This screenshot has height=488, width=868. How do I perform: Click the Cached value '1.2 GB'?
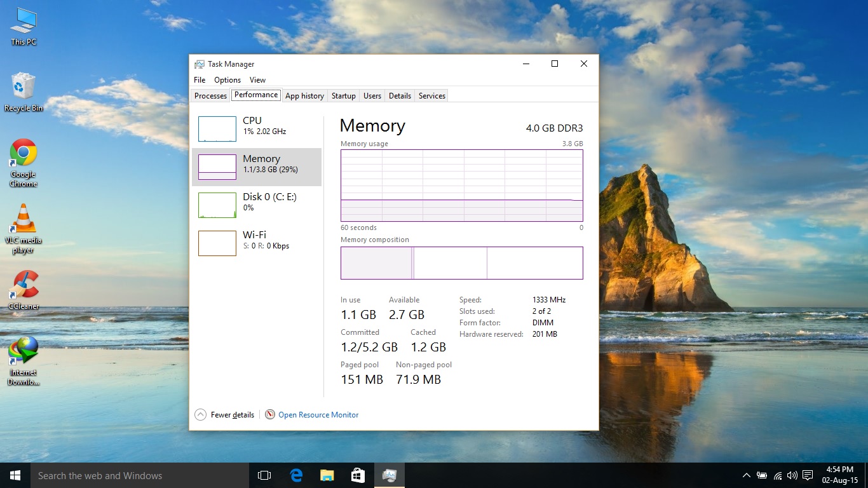pyautogui.click(x=428, y=347)
